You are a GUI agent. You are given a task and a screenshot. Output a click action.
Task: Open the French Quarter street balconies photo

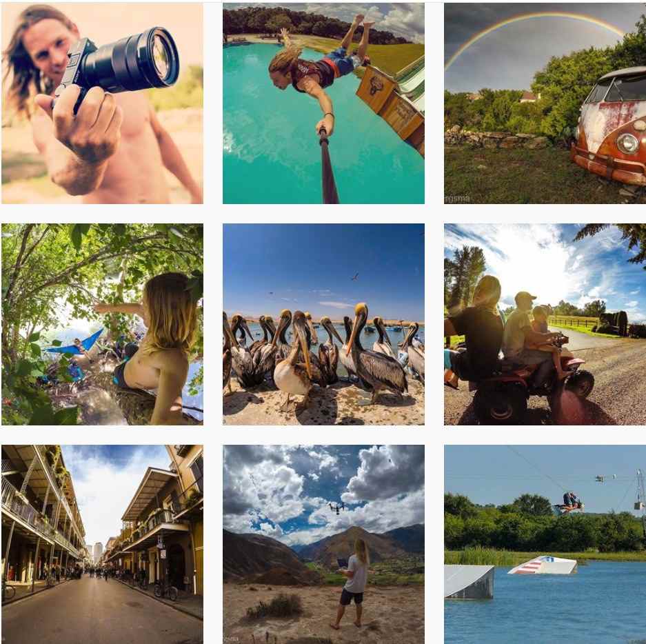coord(102,544)
